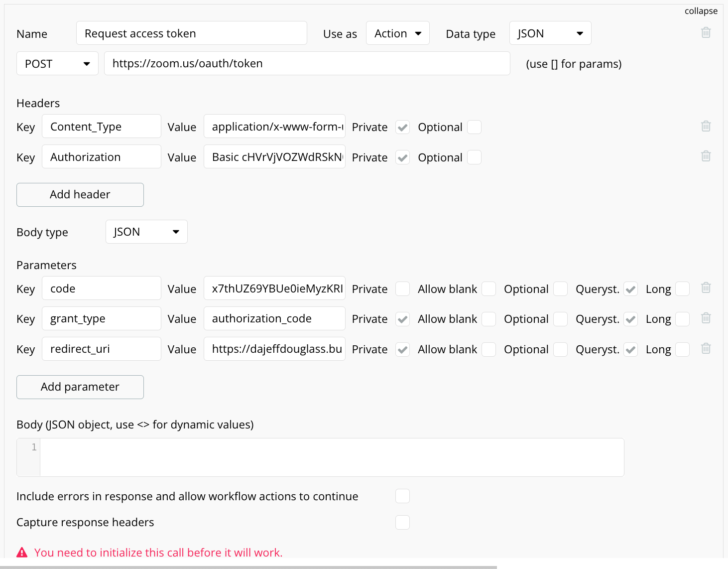
Task: Remove the code parameter with trash icon
Action: (x=706, y=288)
